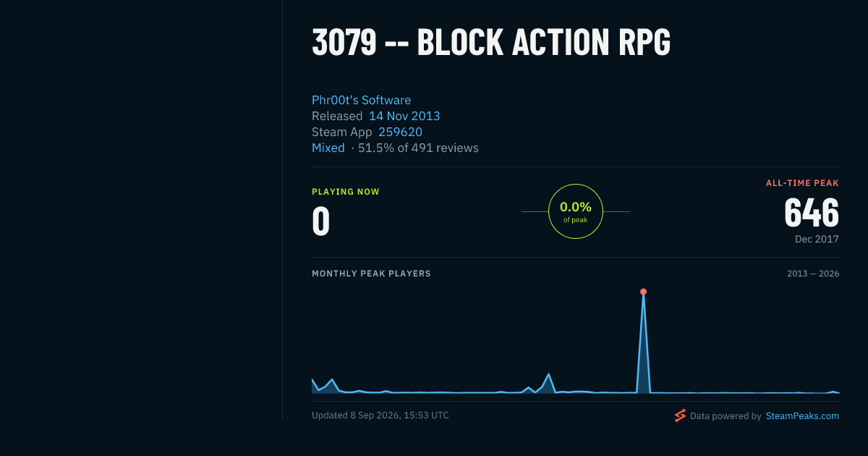Click the game title heading
The width and height of the screenshot is (868, 456).
point(491,43)
